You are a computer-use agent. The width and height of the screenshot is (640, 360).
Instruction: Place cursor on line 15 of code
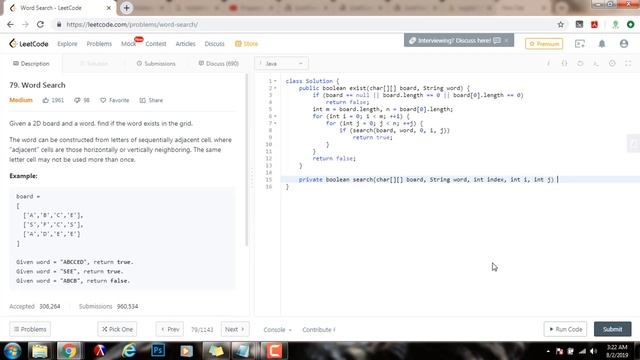pos(460,180)
